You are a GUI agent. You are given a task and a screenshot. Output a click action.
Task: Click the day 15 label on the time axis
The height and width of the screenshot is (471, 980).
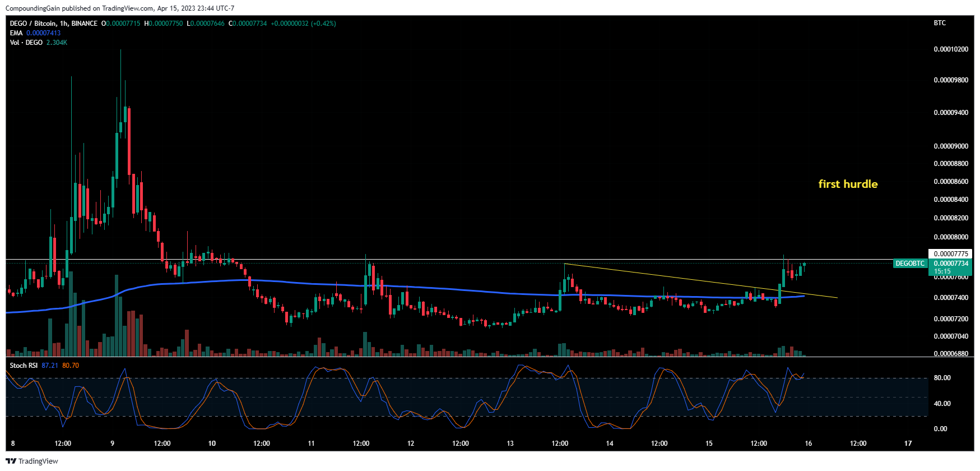[x=709, y=444]
